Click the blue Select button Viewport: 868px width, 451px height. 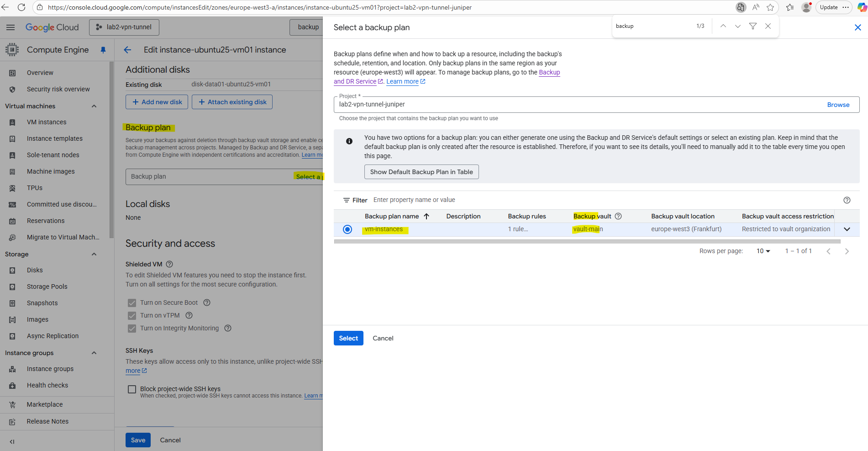click(348, 338)
